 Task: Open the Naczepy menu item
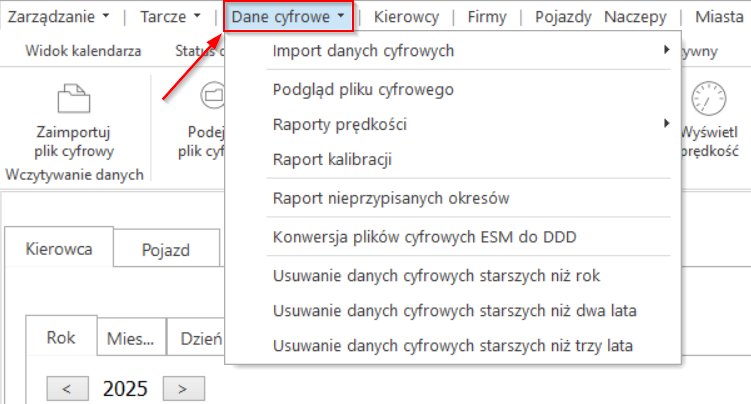point(635,17)
